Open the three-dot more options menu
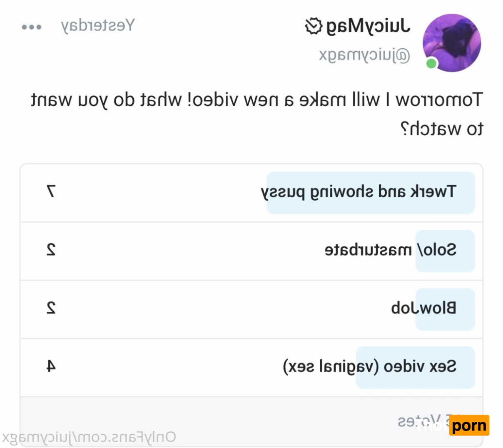This screenshot has width=503, height=448. pyautogui.click(x=32, y=27)
